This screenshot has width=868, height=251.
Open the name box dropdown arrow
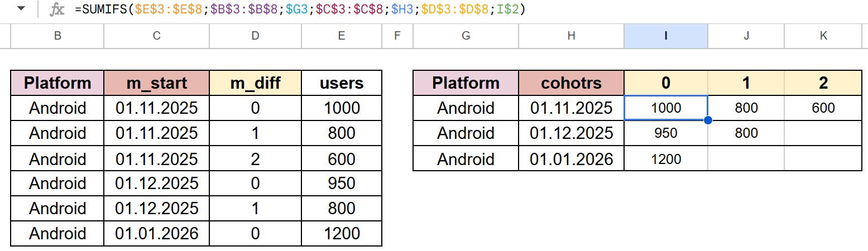coord(21,9)
